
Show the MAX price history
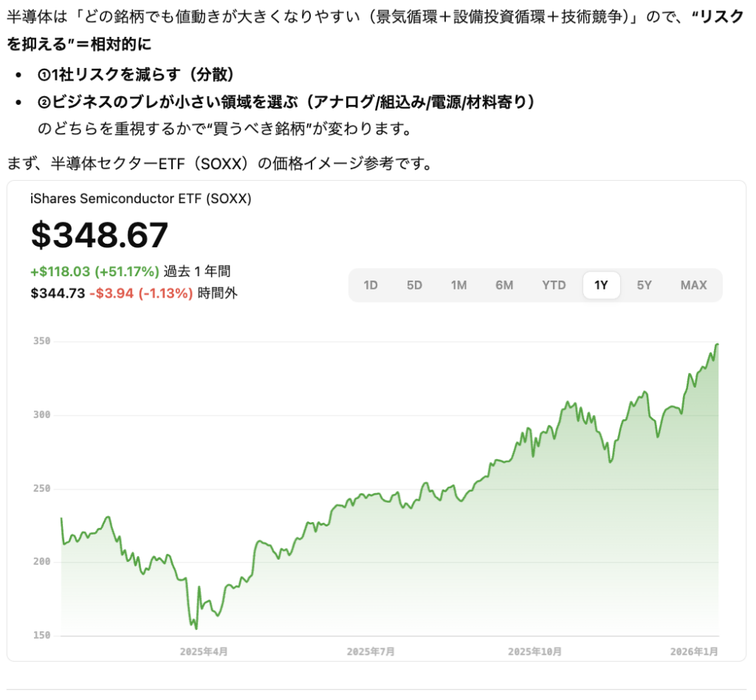coord(693,285)
